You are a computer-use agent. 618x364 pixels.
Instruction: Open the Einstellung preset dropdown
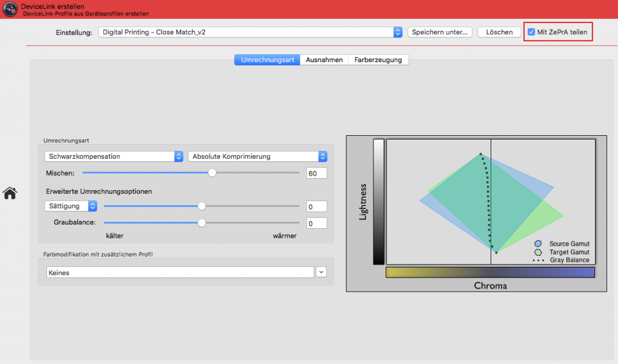click(398, 31)
